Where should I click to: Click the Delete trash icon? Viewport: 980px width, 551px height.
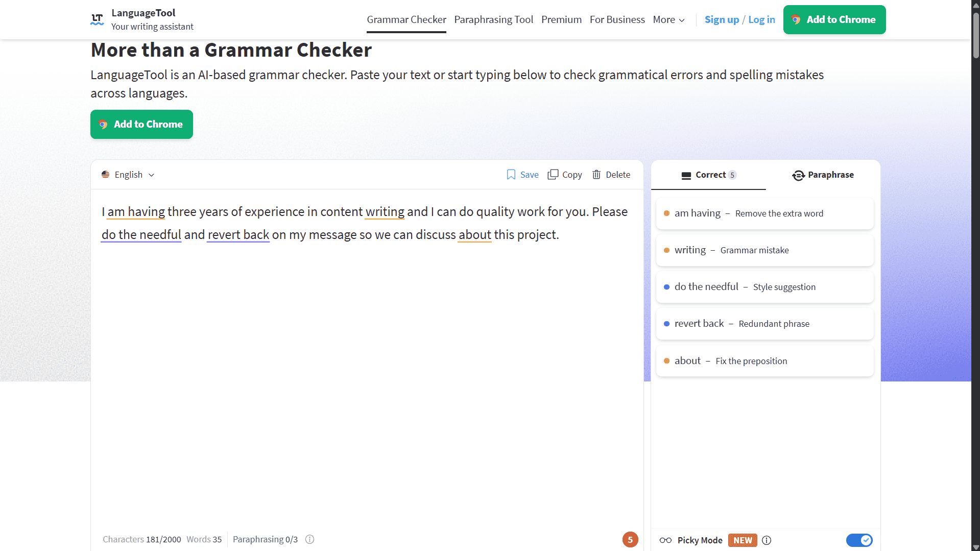(596, 174)
